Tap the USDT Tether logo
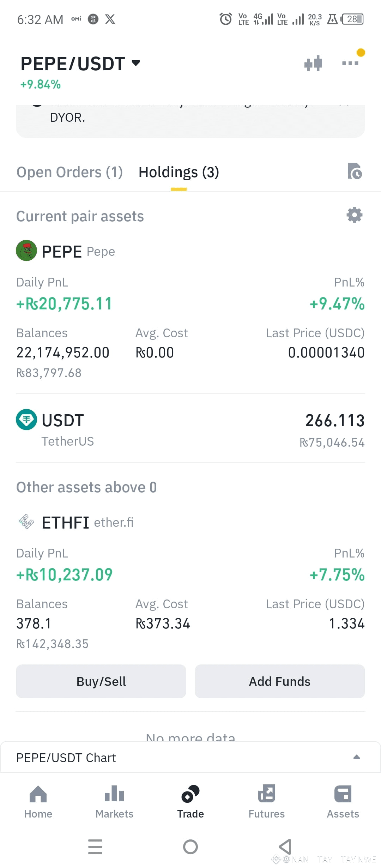 [26, 420]
